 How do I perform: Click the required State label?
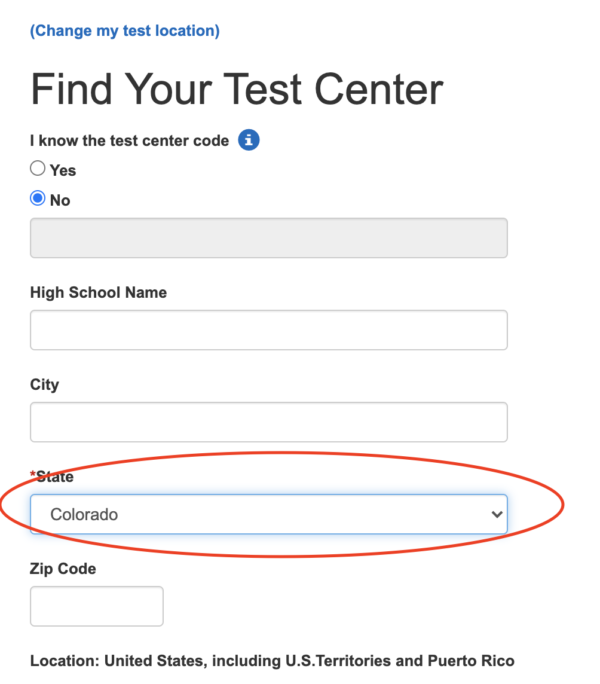51,476
